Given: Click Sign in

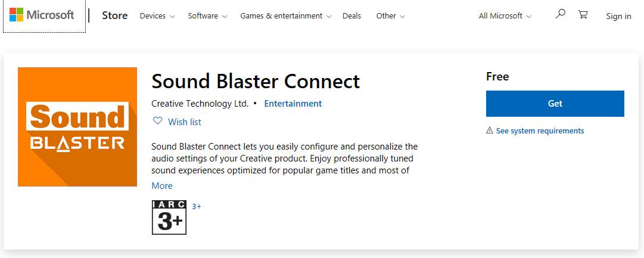Looking at the screenshot, I should tap(618, 16).
